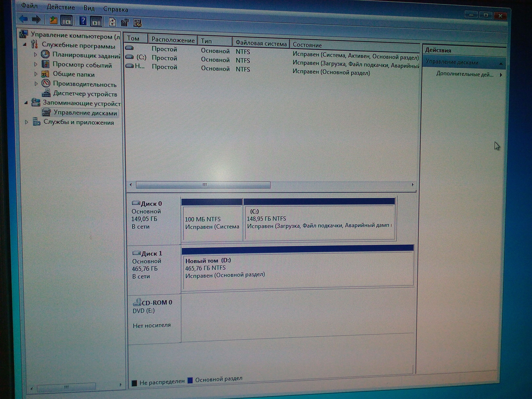Open the Справка menu

point(115,9)
